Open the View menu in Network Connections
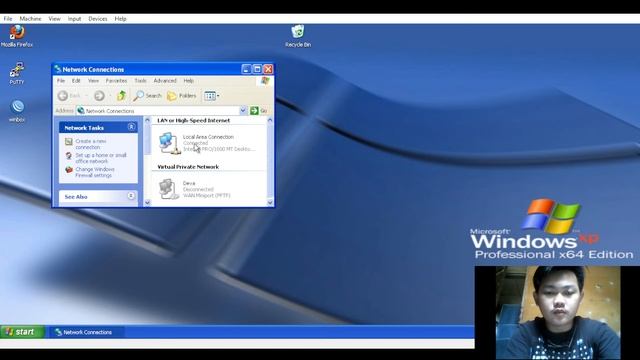 tap(93, 81)
